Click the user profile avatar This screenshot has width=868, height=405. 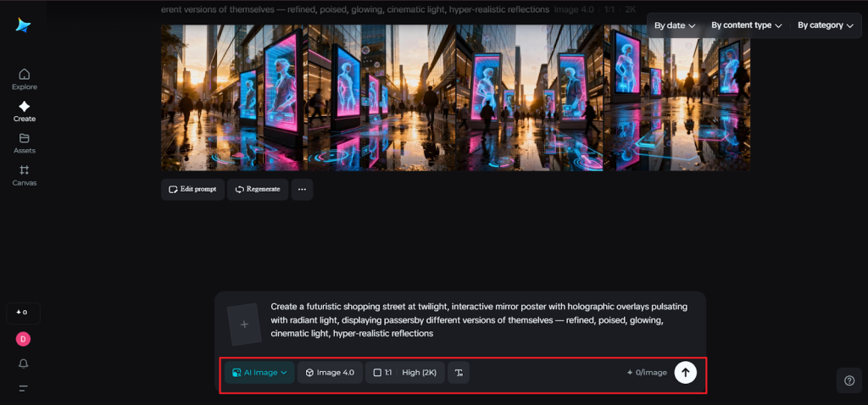24,339
